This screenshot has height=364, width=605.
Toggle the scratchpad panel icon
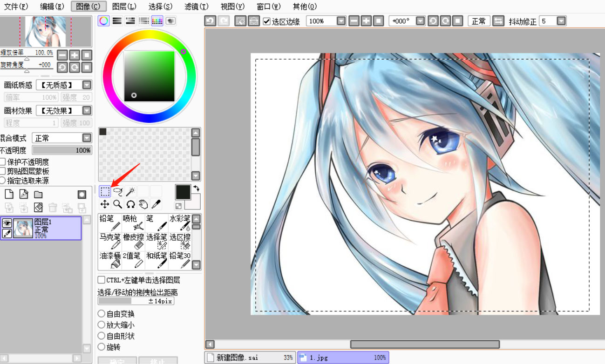point(170,20)
